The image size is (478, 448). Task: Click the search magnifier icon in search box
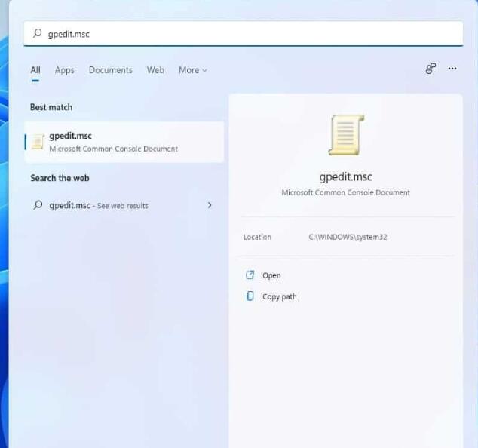pyautogui.click(x=37, y=33)
